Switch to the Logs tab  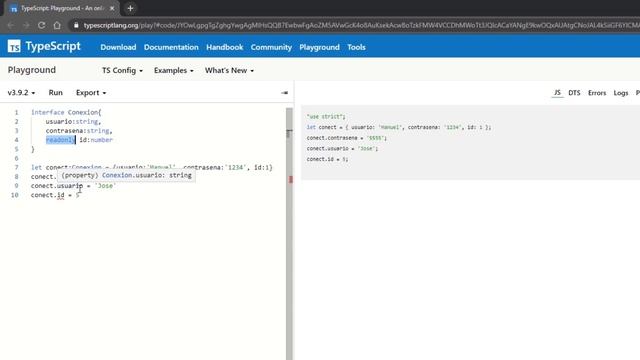(x=620, y=93)
